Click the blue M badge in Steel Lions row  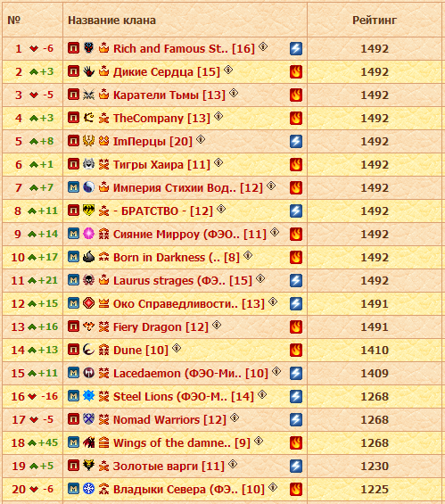pyautogui.click(x=74, y=396)
